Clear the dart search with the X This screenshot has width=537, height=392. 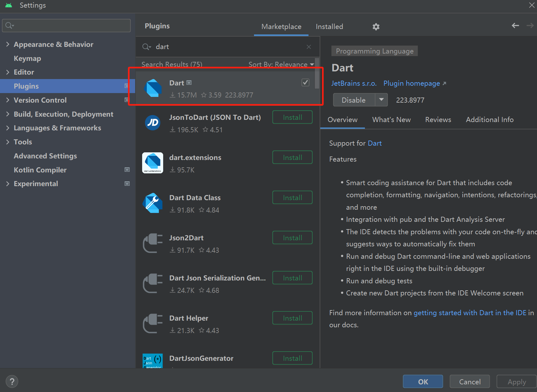click(x=308, y=47)
